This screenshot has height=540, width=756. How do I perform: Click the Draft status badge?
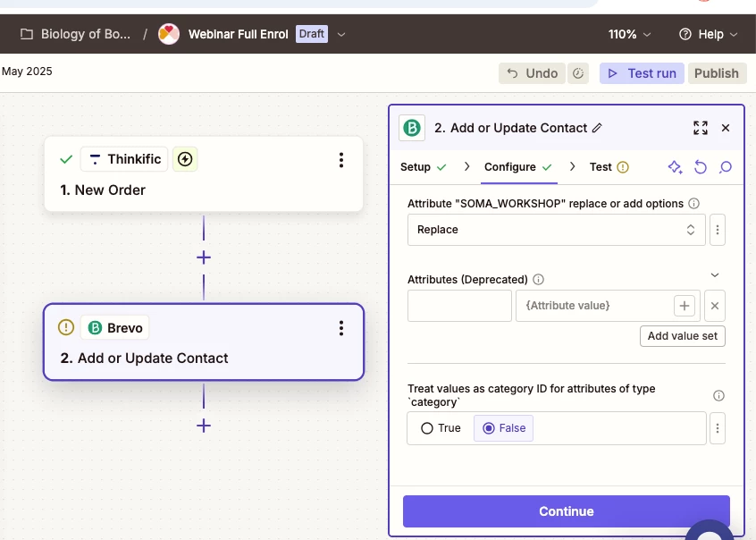[x=312, y=34]
